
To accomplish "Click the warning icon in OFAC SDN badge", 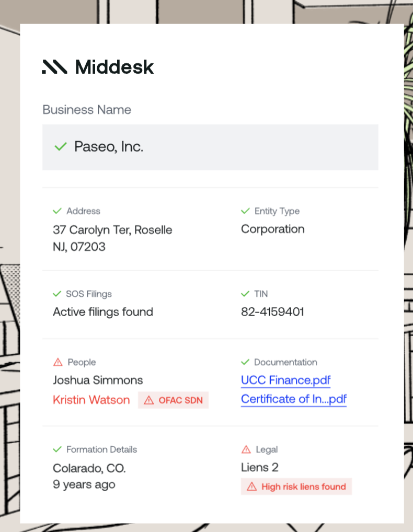I will click(x=149, y=400).
